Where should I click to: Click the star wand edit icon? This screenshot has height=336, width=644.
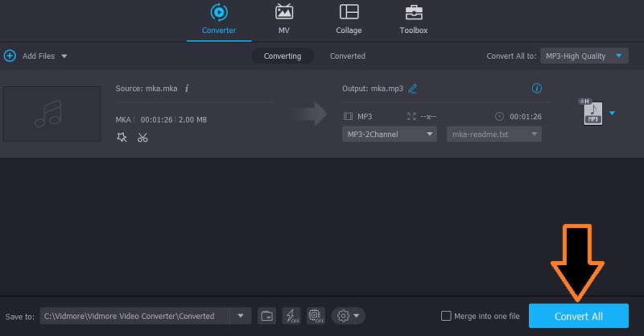122,138
